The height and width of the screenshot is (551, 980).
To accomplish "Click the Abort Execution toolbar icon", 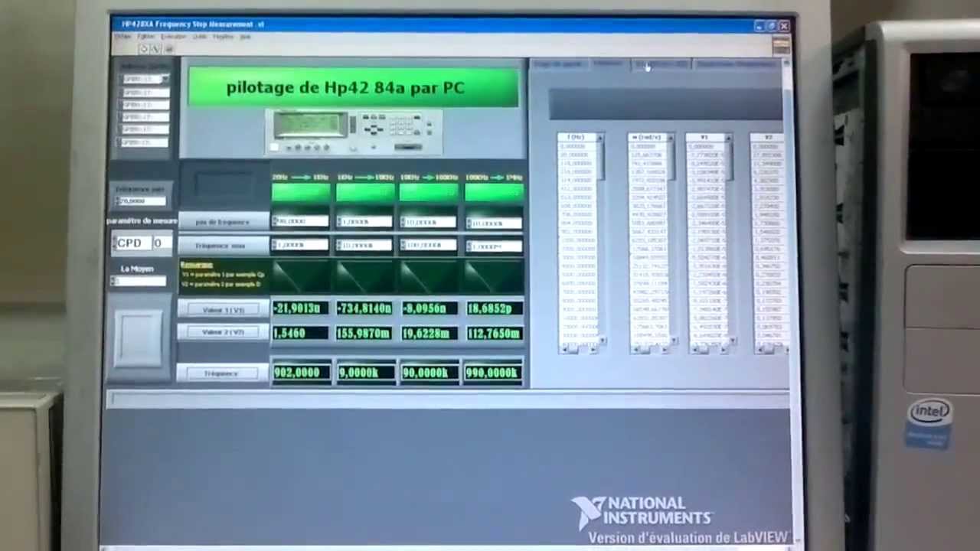I will pyautogui.click(x=168, y=49).
